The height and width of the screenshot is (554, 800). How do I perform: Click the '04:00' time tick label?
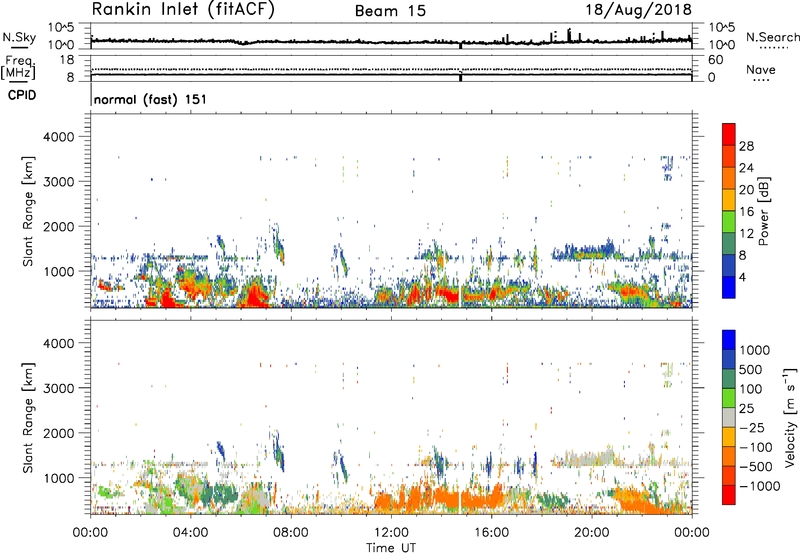pyautogui.click(x=191, y=533)
